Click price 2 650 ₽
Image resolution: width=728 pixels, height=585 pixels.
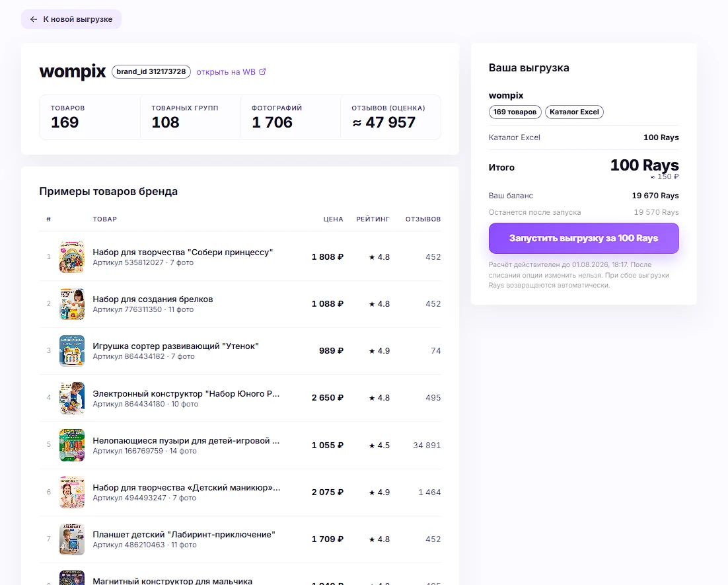coord(327,398)
